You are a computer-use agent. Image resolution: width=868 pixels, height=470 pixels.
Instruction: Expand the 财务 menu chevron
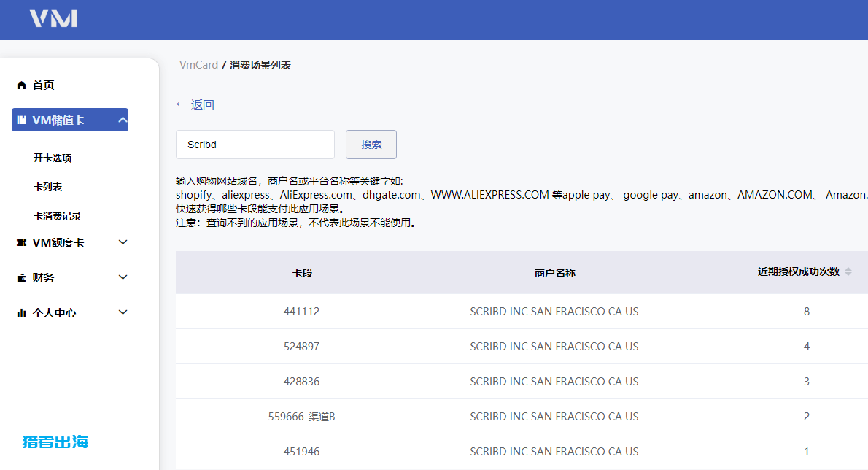[x=123, y=277]
